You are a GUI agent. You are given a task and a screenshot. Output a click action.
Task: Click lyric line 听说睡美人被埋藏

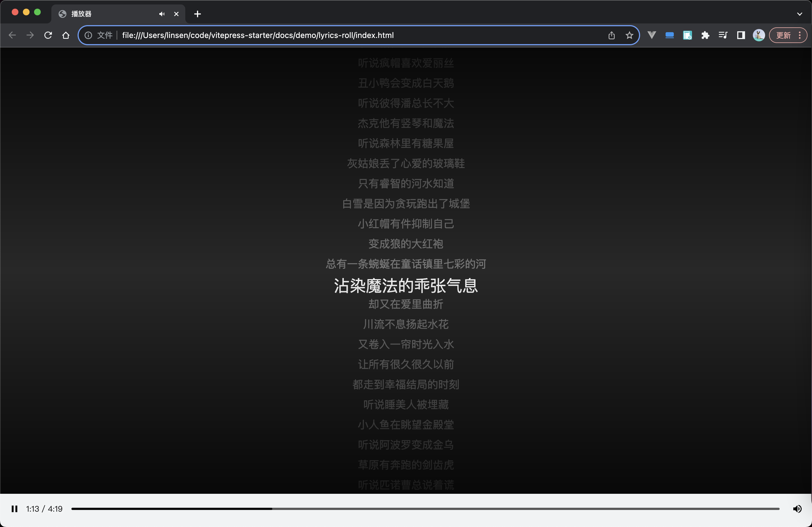coord(406,405)
